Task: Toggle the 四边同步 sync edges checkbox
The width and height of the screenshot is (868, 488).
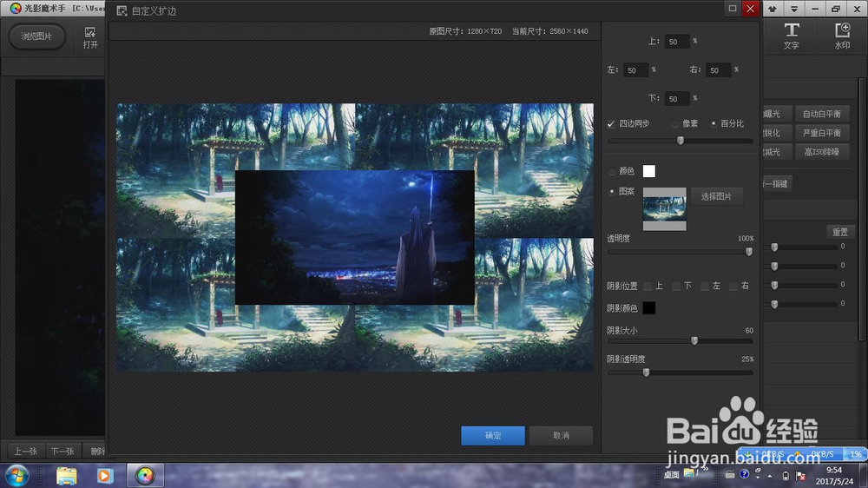Action: [x=611, y=123]
